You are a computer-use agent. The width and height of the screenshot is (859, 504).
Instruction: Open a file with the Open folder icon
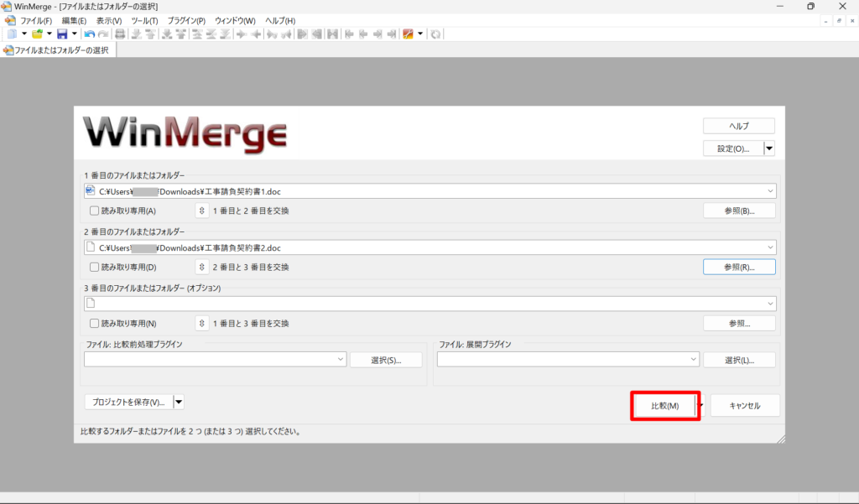37,34
